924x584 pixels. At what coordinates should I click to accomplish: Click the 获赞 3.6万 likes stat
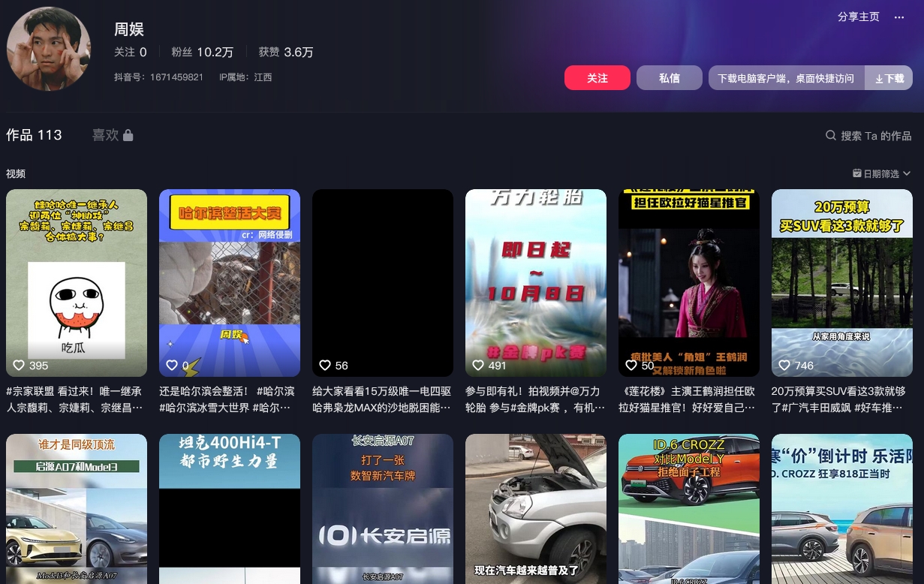pyautogui.click(x=286, y=52)
